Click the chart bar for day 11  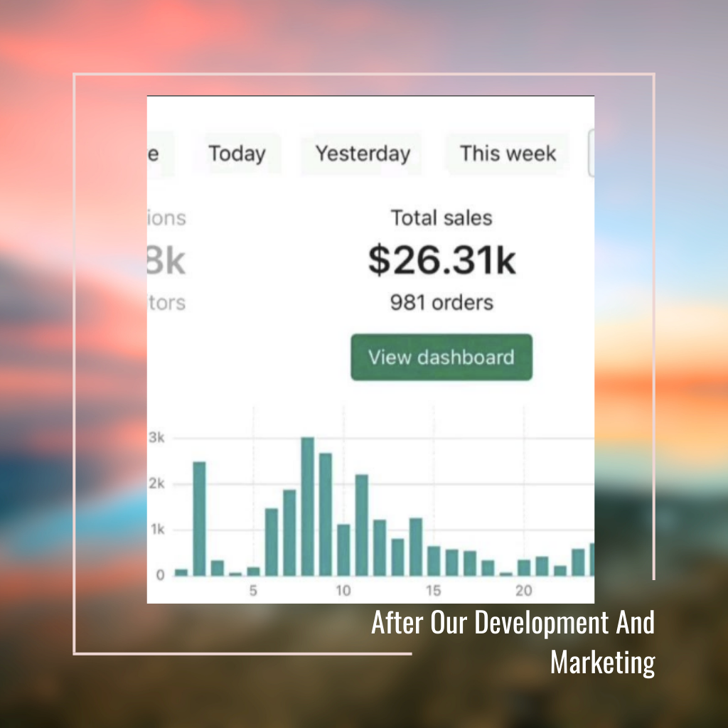pos(362,525)
